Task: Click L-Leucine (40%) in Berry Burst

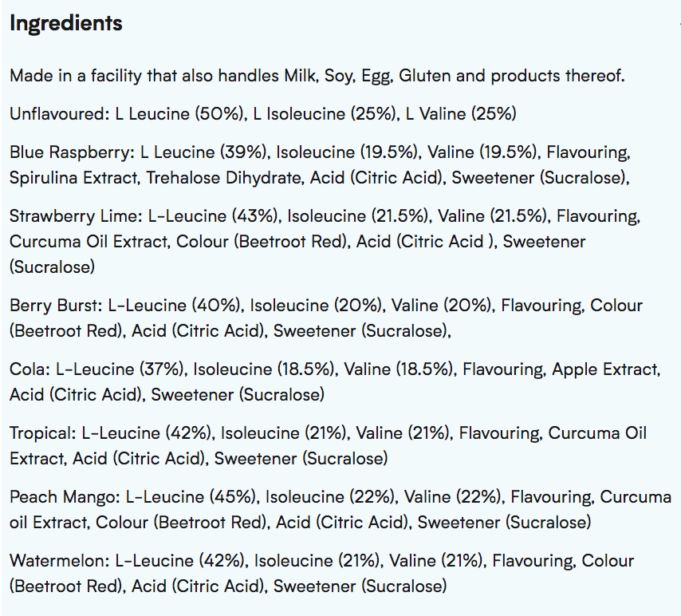Action: coord(175,305)
